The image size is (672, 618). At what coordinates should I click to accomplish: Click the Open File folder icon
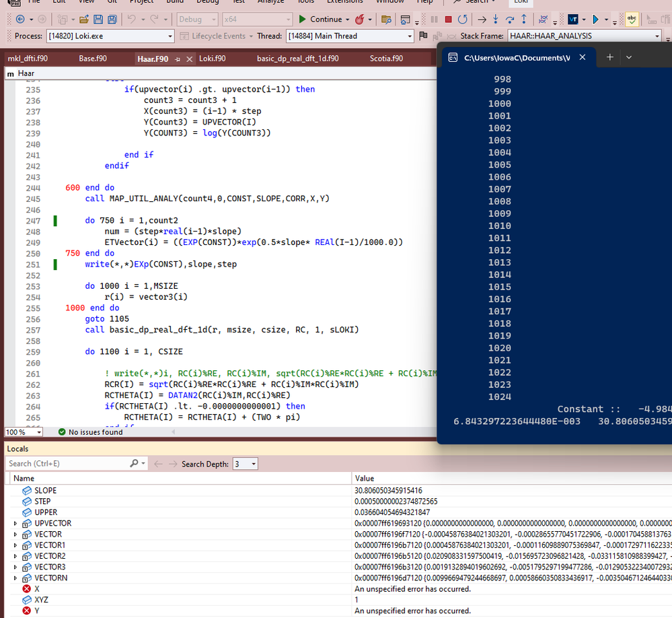(x=84, y=20)
